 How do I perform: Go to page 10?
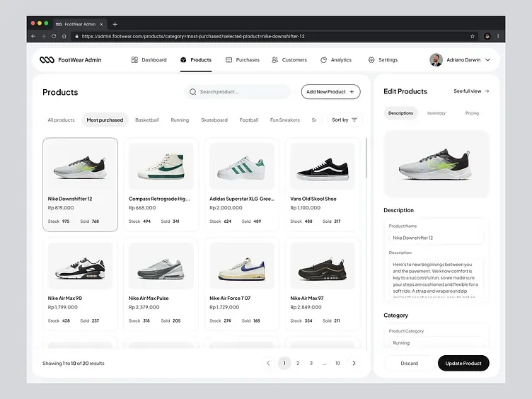pos(337,363)
